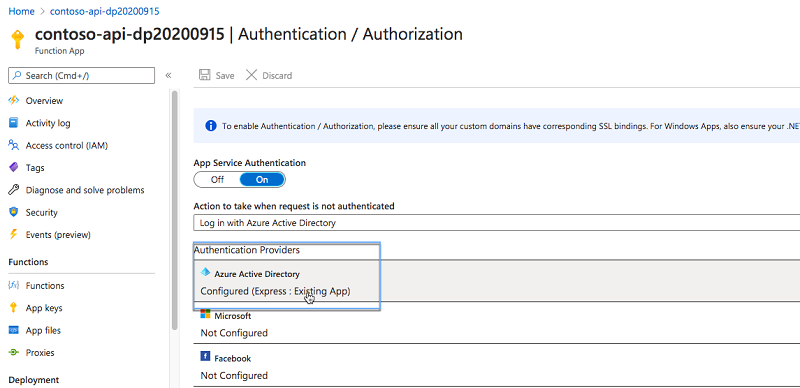Click the "Function App" subtitle text
The image size is (800, 388).
60,51
